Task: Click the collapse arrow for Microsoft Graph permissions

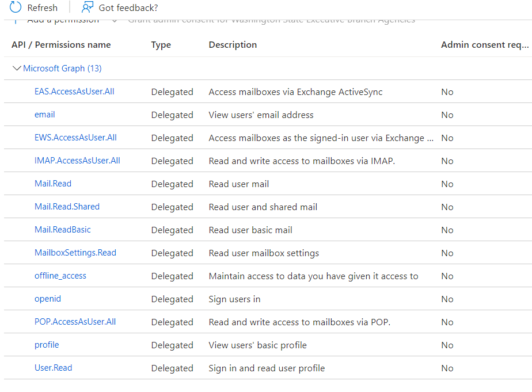Action: pos(17,68)
